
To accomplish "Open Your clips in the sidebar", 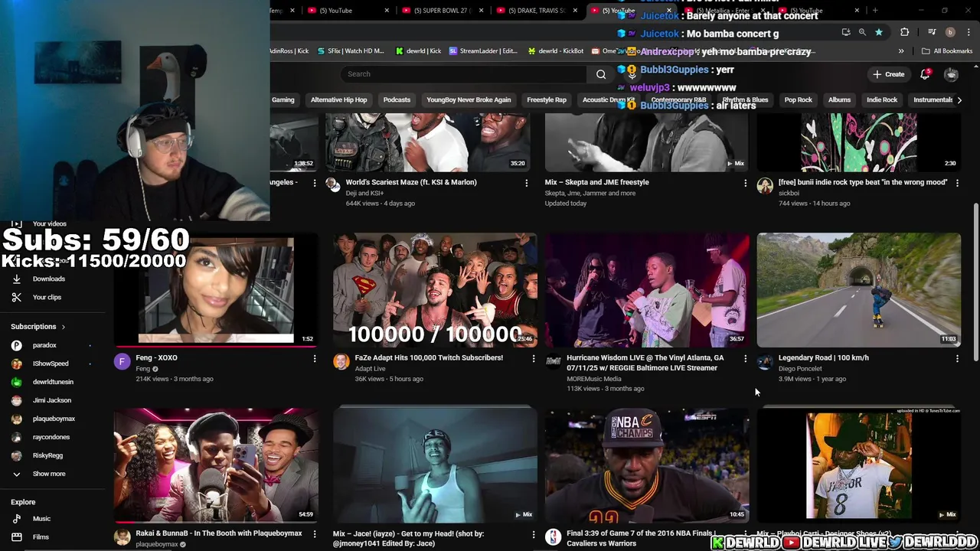I will point(47,297).
